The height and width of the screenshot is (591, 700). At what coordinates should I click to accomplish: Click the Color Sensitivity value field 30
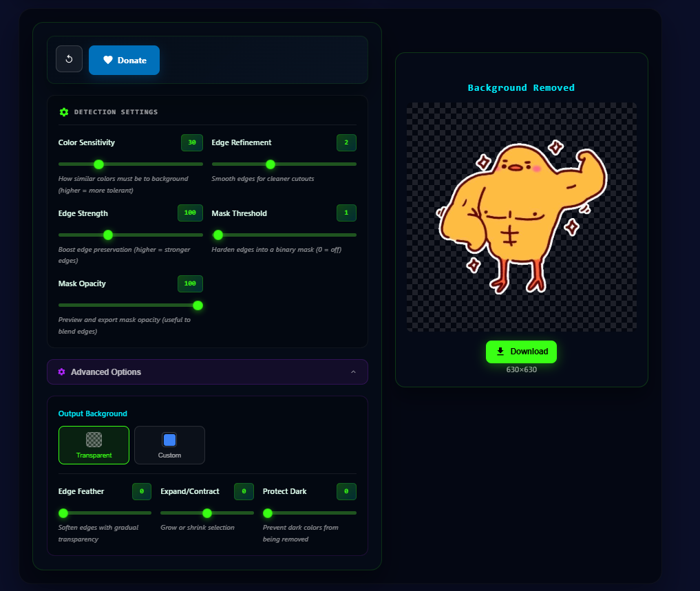(192, 143)
